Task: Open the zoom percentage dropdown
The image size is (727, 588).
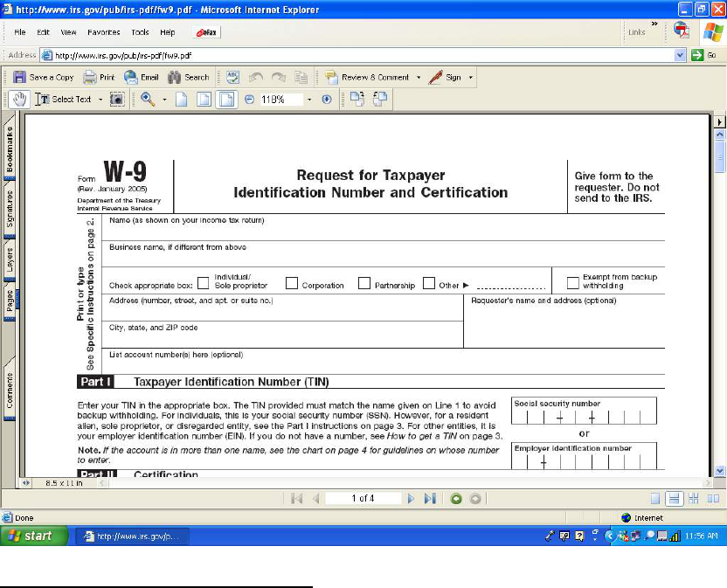Action: [x=309, y=100]
